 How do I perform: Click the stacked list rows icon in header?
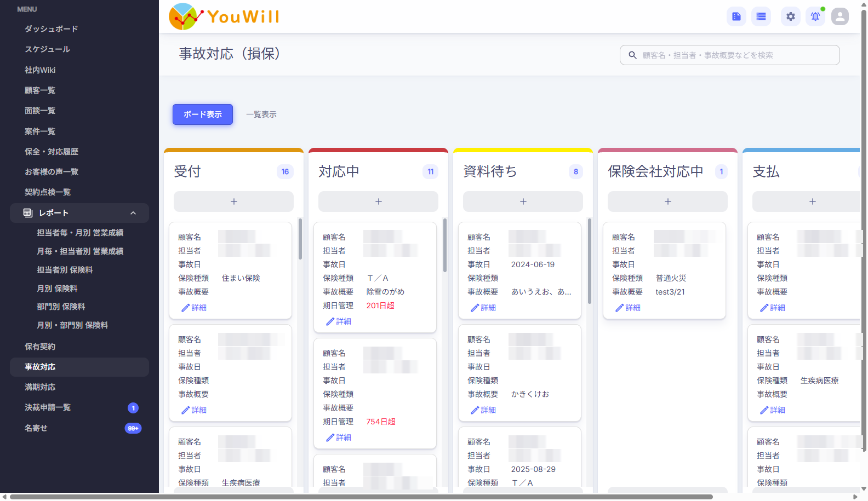click(761, 16)
